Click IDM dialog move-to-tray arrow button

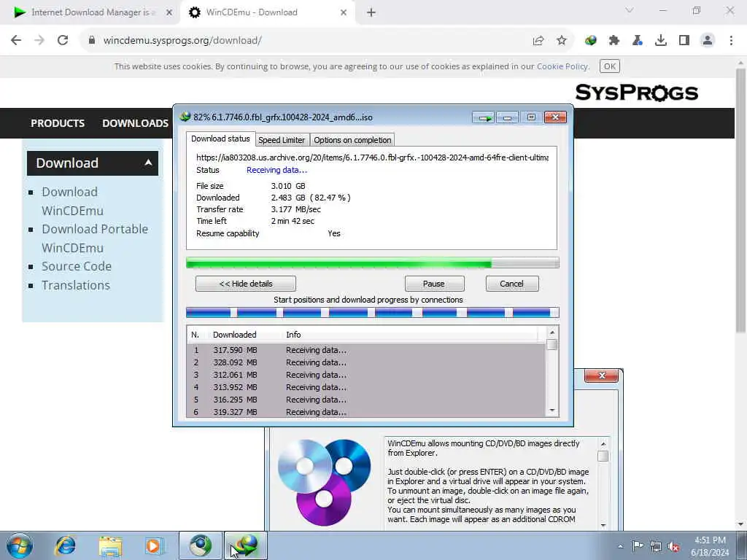click(x=484, y=117)
